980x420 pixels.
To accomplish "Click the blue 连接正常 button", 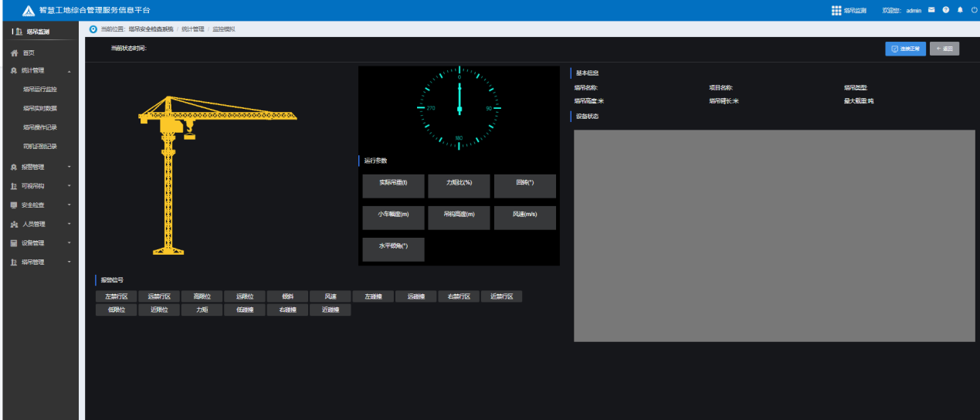I will 905,49.
